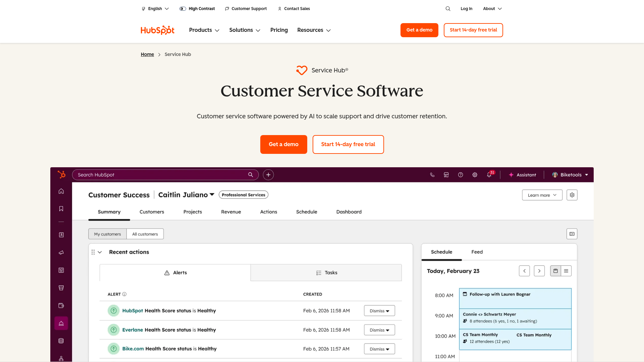Open the marketplace icon in top bar

tap(446, 175)
